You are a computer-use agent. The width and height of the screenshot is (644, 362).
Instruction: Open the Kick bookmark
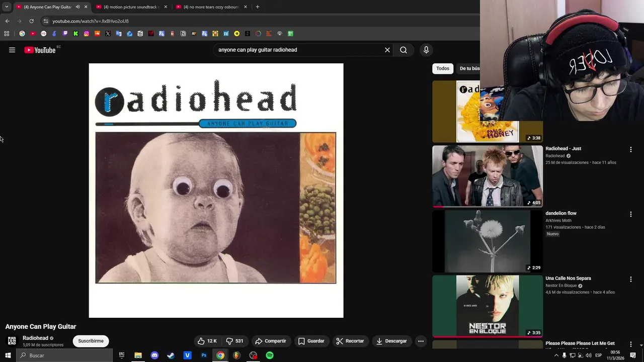tap(75, 34)
